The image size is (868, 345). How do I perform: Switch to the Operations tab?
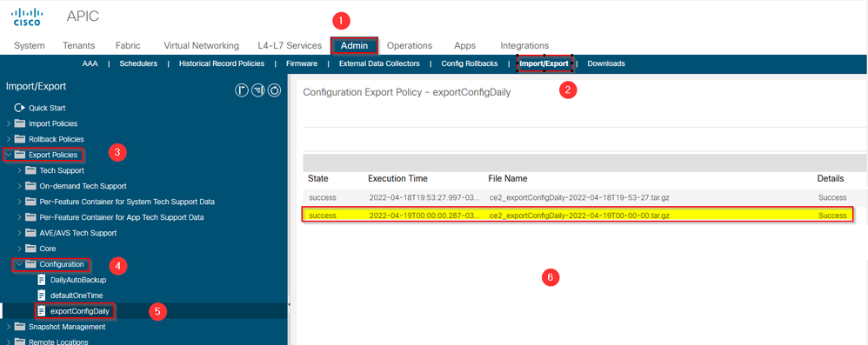[410, 45]
